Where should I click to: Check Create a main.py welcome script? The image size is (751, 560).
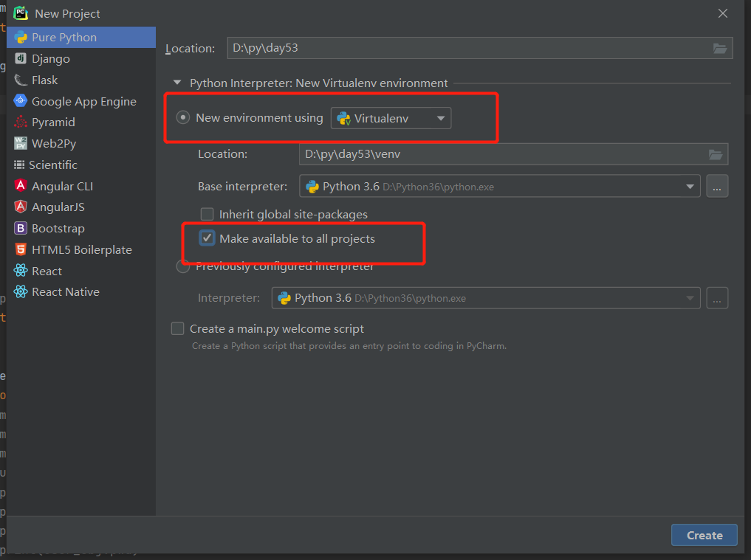tap(177, 328)
